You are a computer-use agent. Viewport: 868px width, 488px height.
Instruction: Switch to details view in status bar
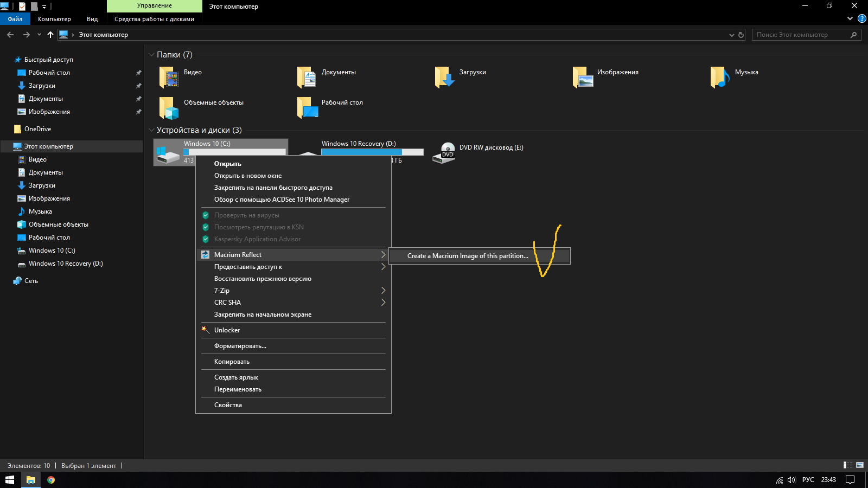coord(848,465)
